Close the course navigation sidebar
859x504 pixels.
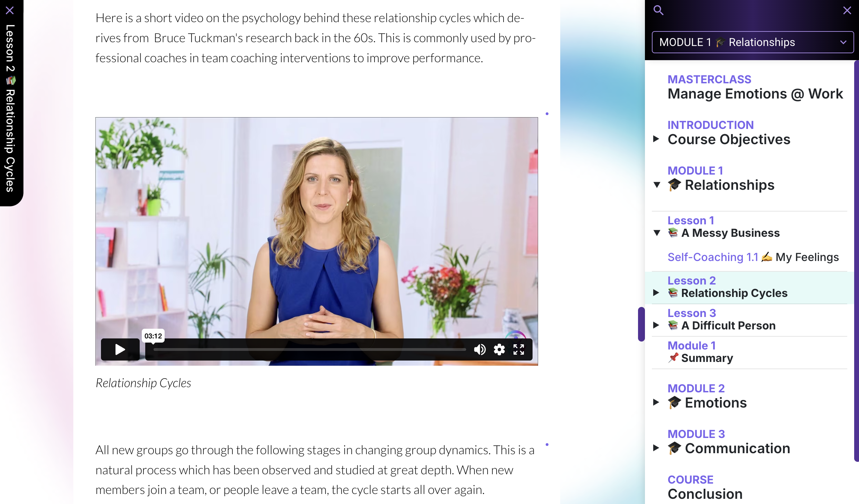click(847, 10)
